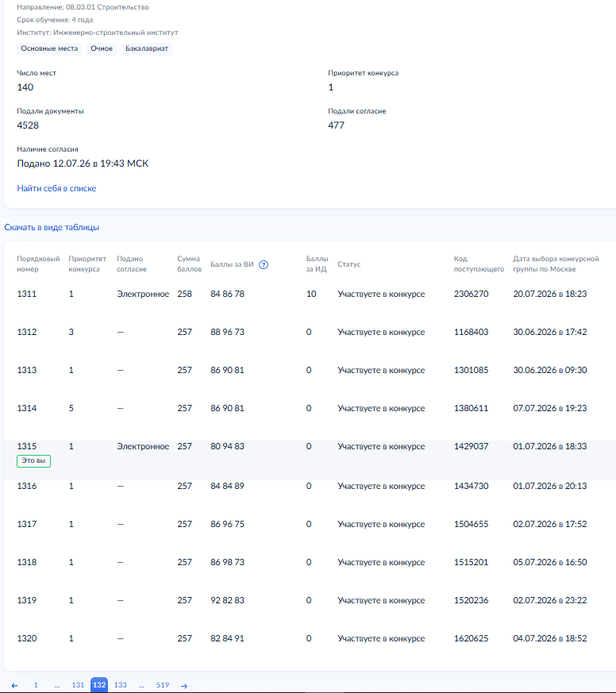This screenshot has height=693, width=616.
Task: Go to next page with right arrow
Action: click(x=184, y=686)
